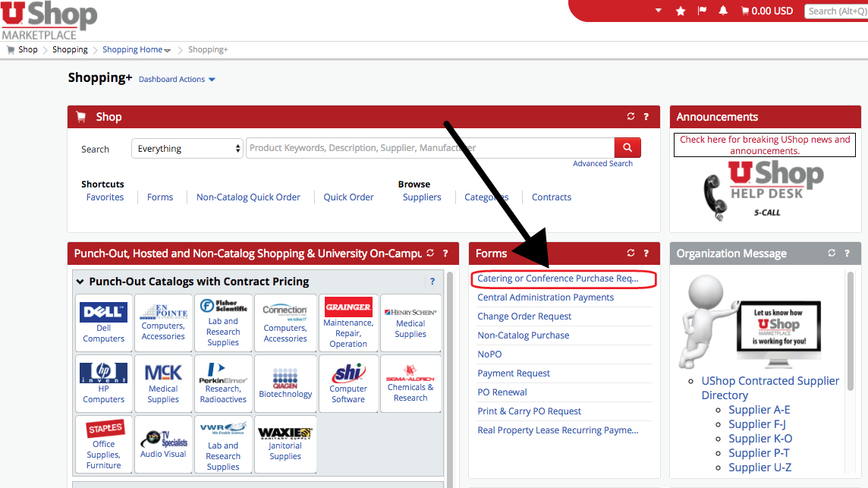The image size is (868, 488).
Task: Open the Quick Order shortcut
Action: pos(348,197)
